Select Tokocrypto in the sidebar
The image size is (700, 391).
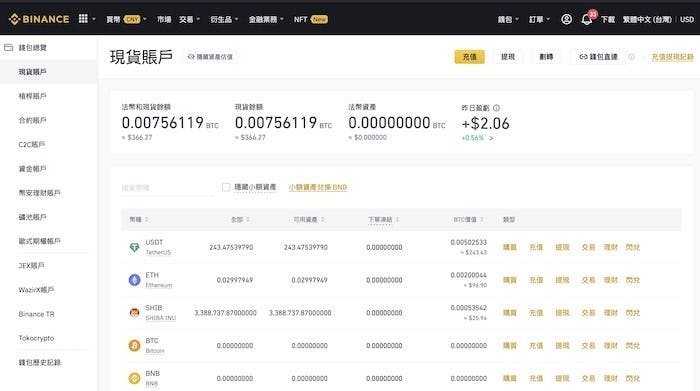click(x=36, y=338)
